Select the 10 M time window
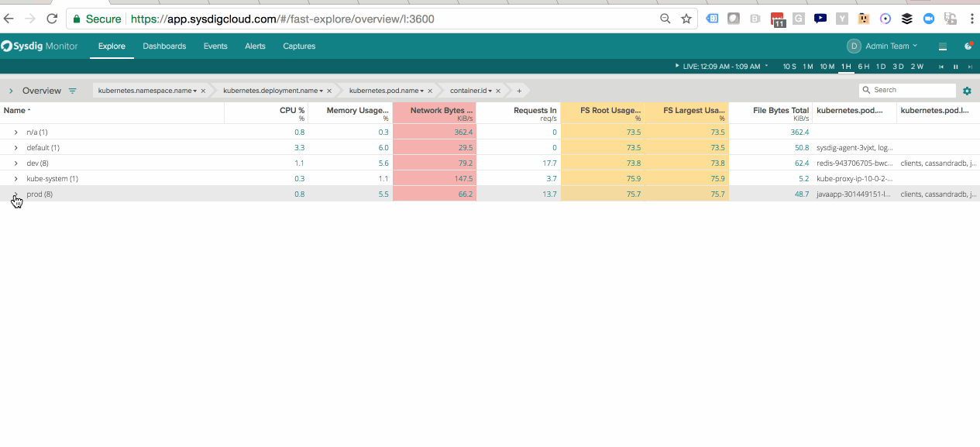Screen dimensions: 980x447 point(827,67)
